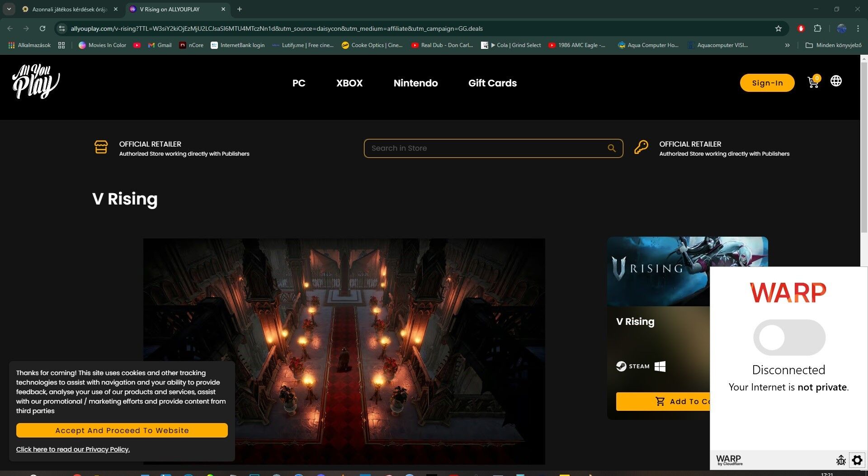Click the tab groups grid icon
The image size is (868, 476).
point(61,45)
